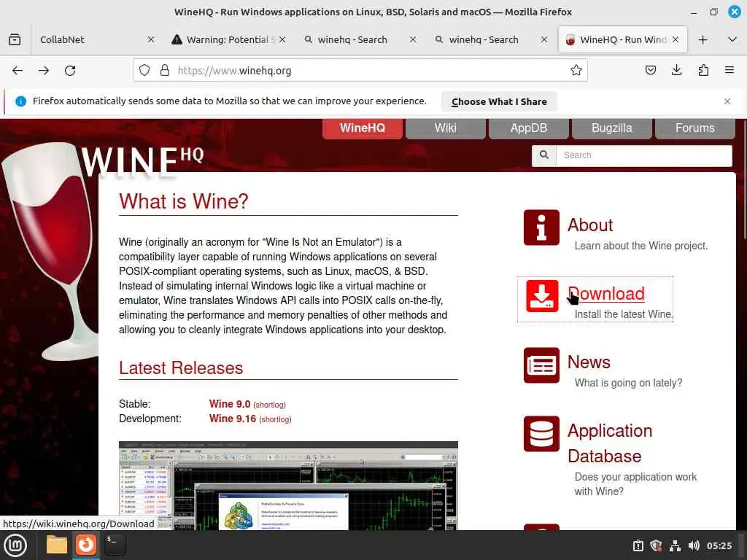The width and height of the screenshot is (747, 560).
Task: Click the red Download arrow icon
Action: point(542,296)
